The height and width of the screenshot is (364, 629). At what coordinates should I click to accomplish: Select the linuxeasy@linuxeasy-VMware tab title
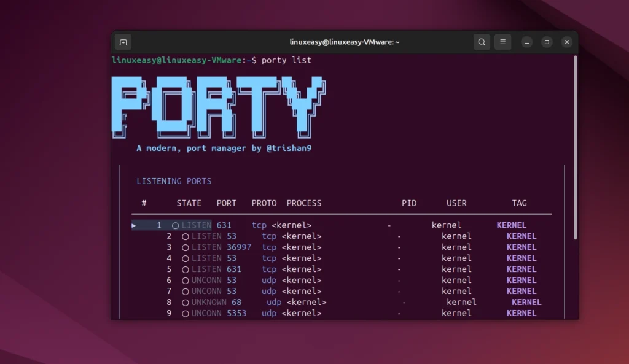pos(344,42)
